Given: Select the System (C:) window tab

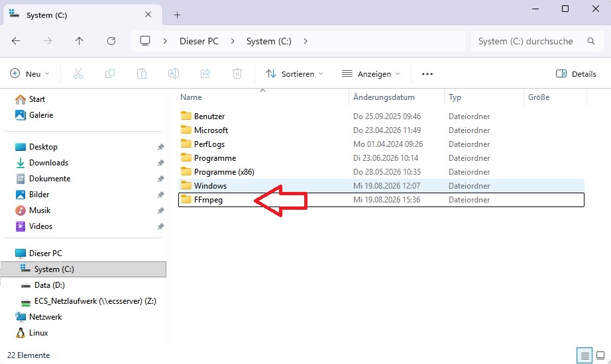Looking at the screenshot, I should pyautogui.click(x=83, y=15).
